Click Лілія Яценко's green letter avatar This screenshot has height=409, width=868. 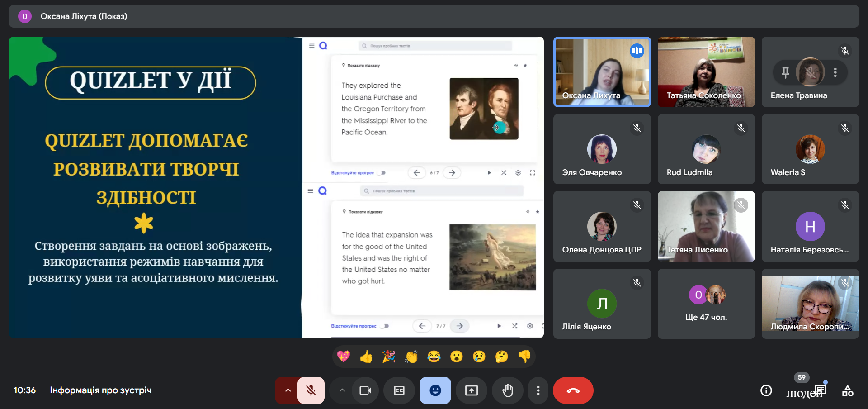click(602, 304)
